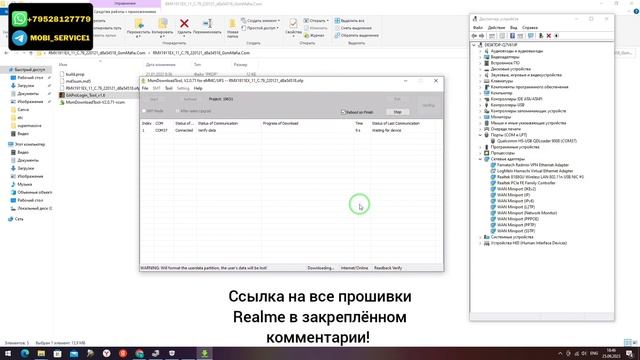Select build.prop file in Explorer
The height and width of the screenshot is (360, 640).
pos(75,74)
